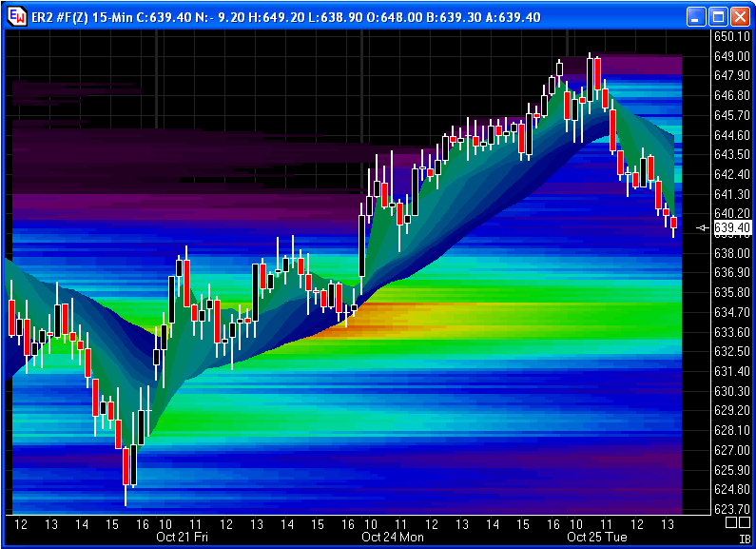Click the A:639.40 ask value in title
756x549 pixels.
pos(513,17)
